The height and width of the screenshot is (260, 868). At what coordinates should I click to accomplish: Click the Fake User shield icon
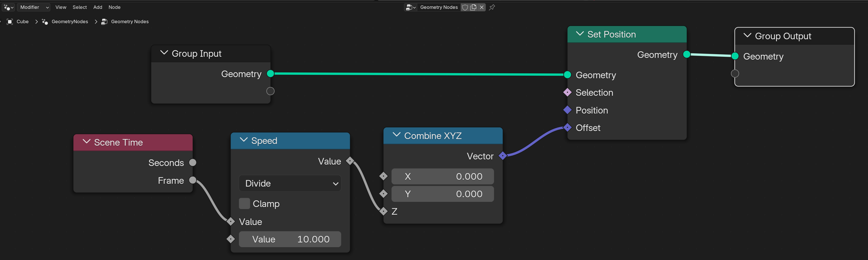click(465, 7)
